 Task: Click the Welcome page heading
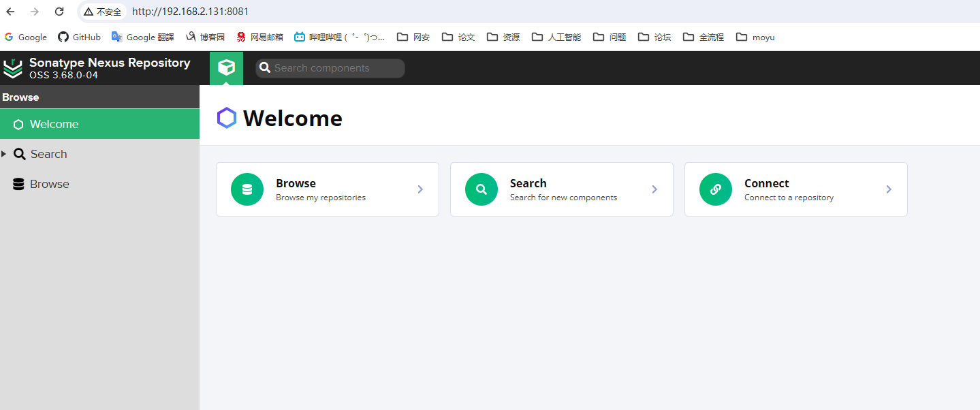pyautogui.click(x=293, y=119)
